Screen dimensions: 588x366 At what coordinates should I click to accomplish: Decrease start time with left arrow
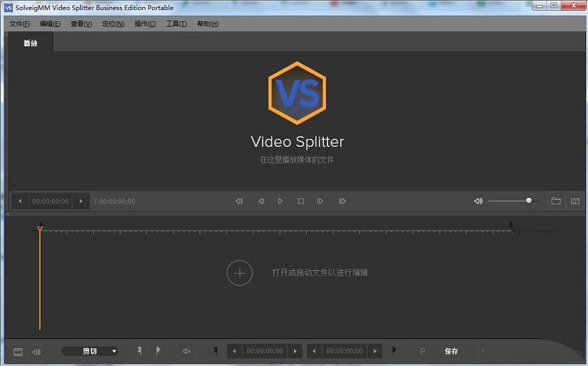pyautogui.click(x=234, y=351)
